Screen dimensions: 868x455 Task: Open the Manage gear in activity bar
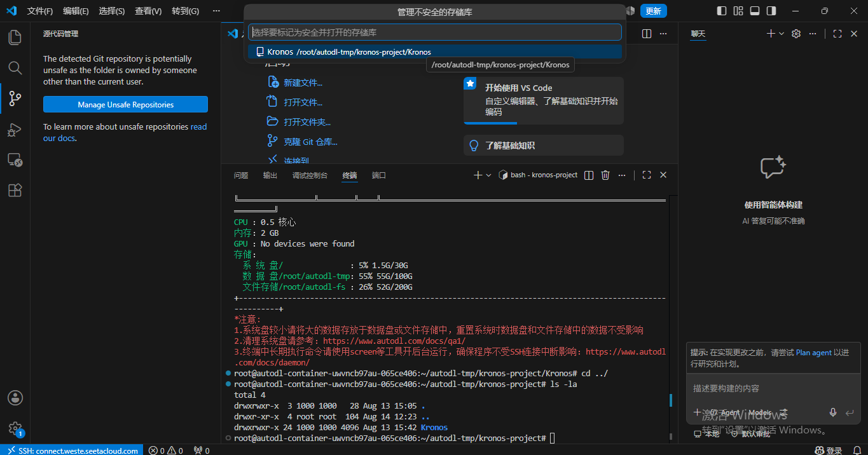click(15, 428)
